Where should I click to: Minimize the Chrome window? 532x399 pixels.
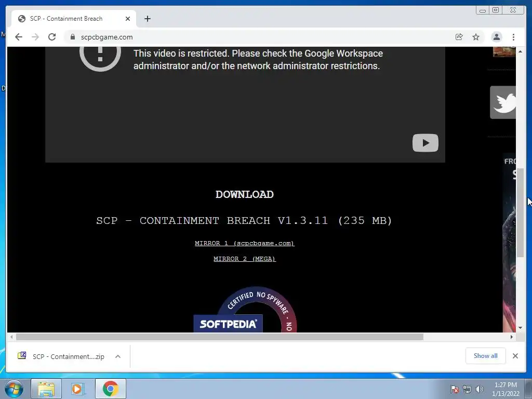(483, 10)
